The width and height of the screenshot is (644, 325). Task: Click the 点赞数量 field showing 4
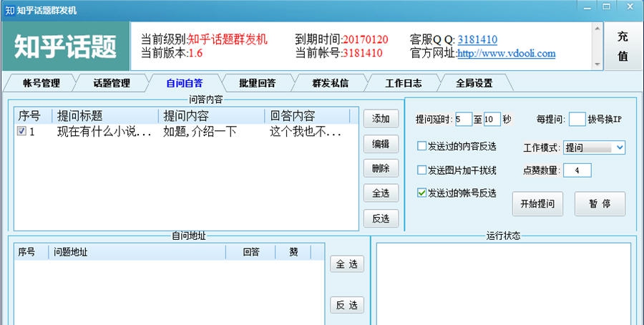click(x=577, y=170)
